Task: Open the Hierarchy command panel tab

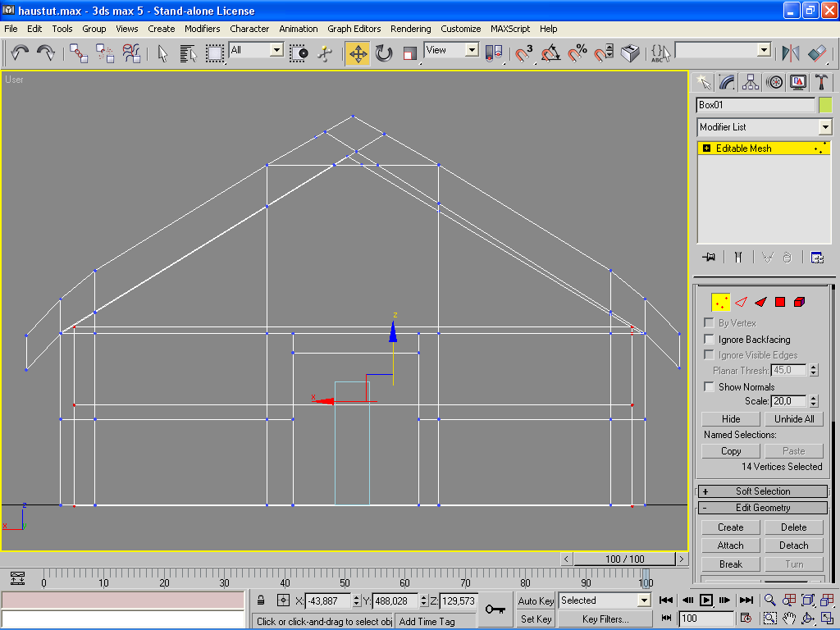Action: (751, 82)
